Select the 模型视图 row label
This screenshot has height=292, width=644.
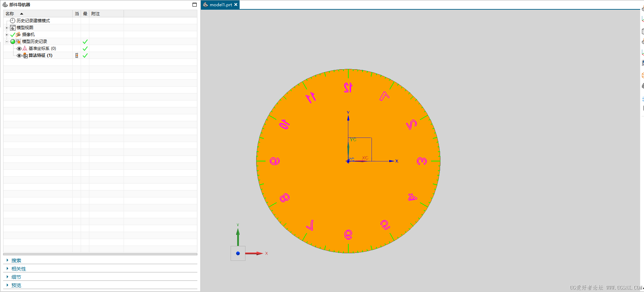(x=25, y=28)
